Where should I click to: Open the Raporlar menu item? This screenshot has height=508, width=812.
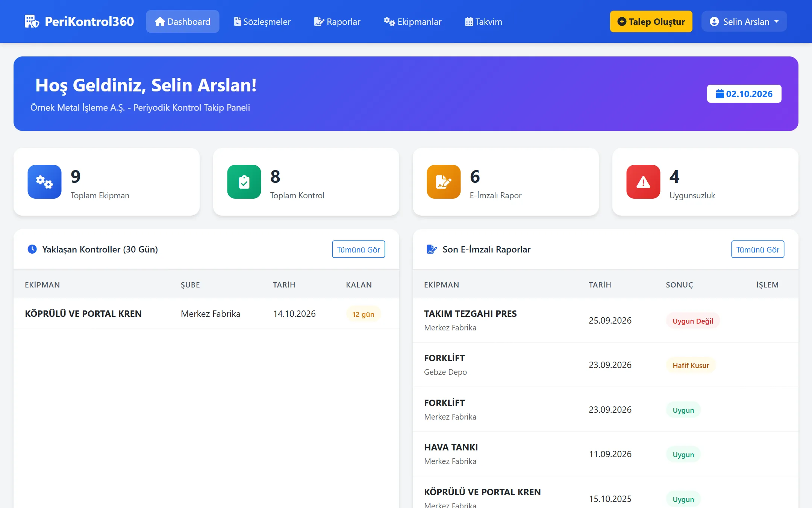[337, 21]
